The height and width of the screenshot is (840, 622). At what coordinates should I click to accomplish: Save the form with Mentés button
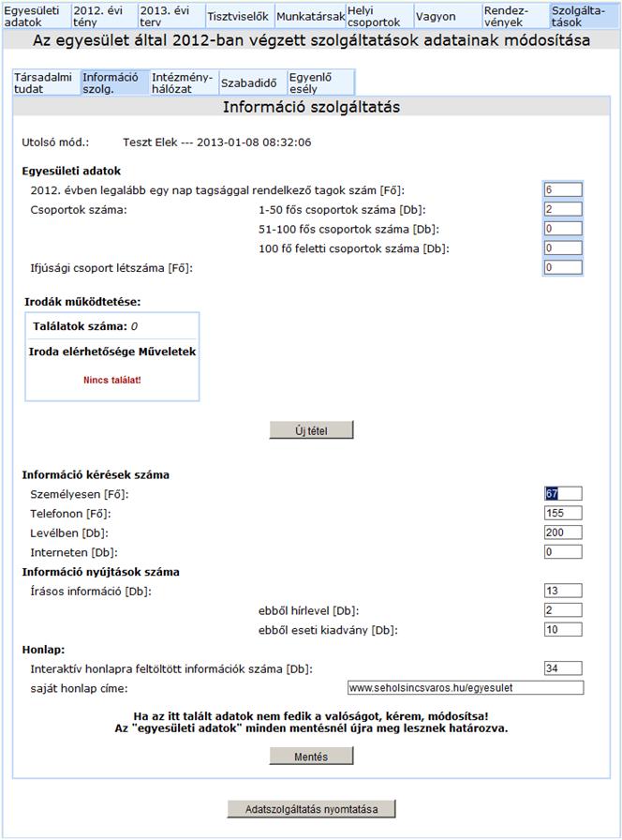tap(311, 757)
